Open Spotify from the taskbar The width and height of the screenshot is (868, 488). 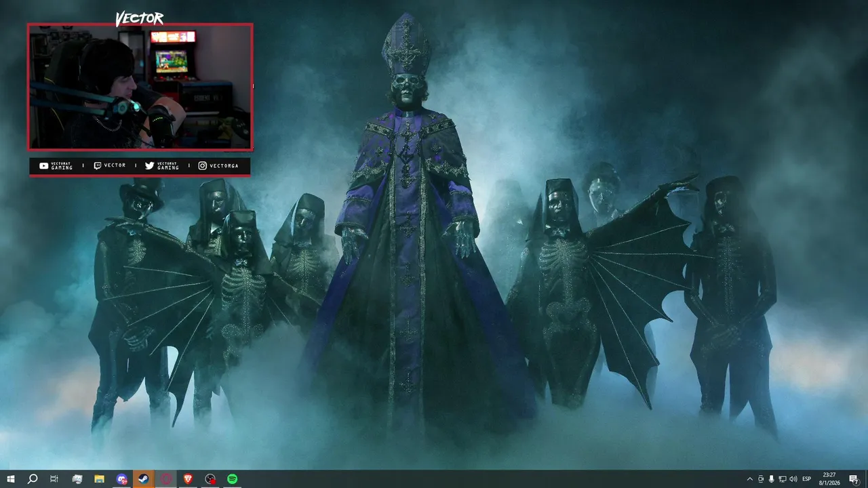pos(233,479)
